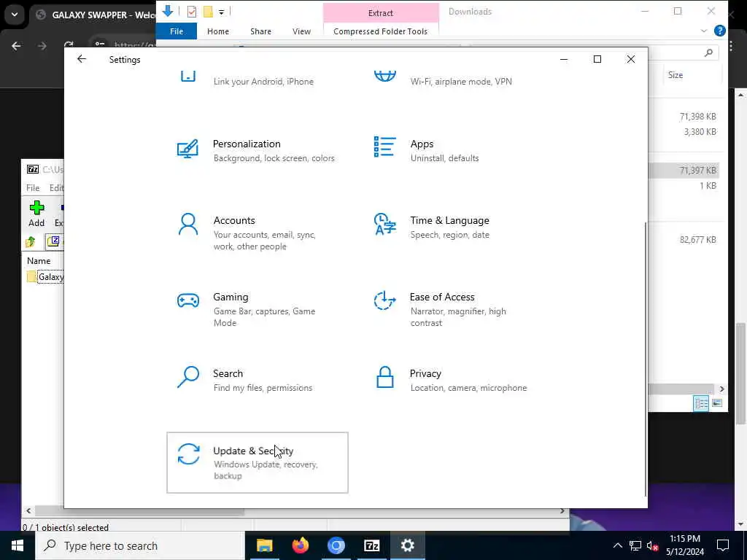Go back with Settings back arrow
The width and height of the screenshot is (747, 560).
coord(82,59)
